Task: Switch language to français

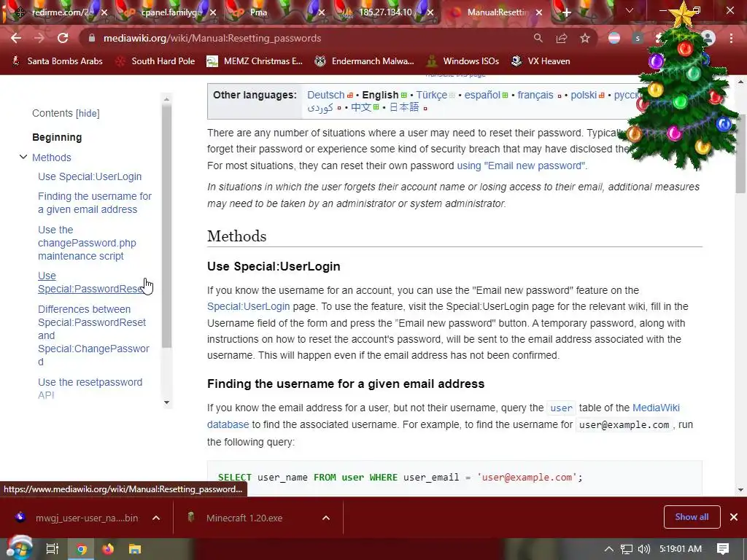Action: coord(535,95)
